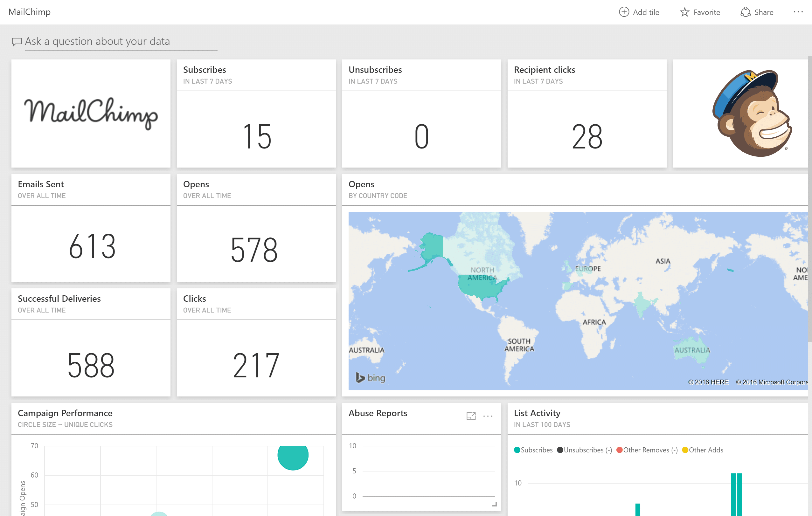Open Successful Deliveries value 588
Image resolution: width=812 pixels, height=516 pixels.
pyautogui.click(x=91, y=365)
